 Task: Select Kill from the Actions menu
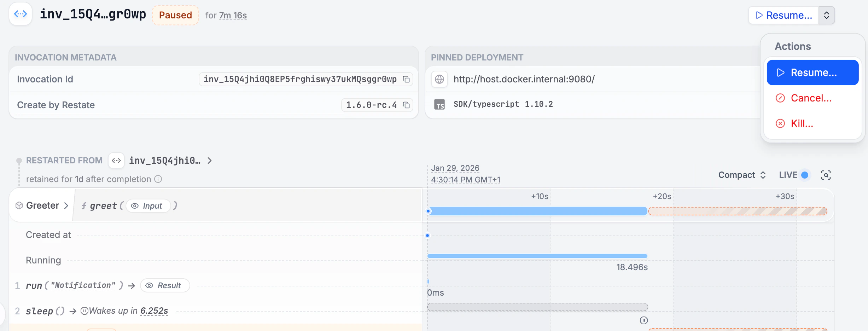coord(802,123)
